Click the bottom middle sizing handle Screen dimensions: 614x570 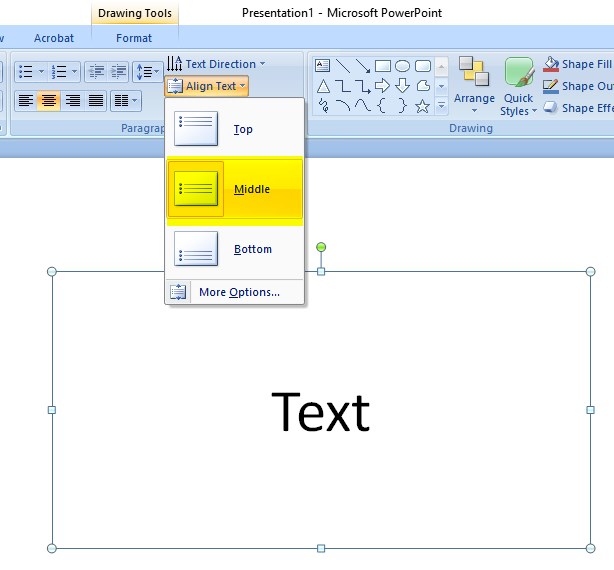coord(321,548)
